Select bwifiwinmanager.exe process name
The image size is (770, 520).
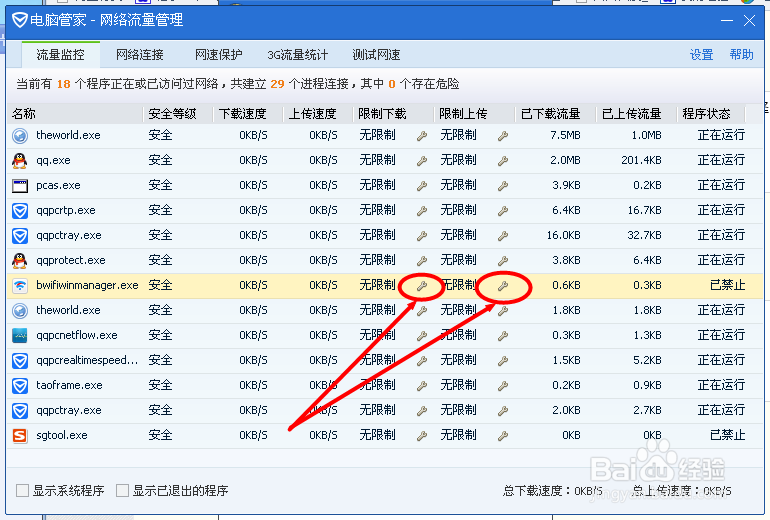coord(87,285)
